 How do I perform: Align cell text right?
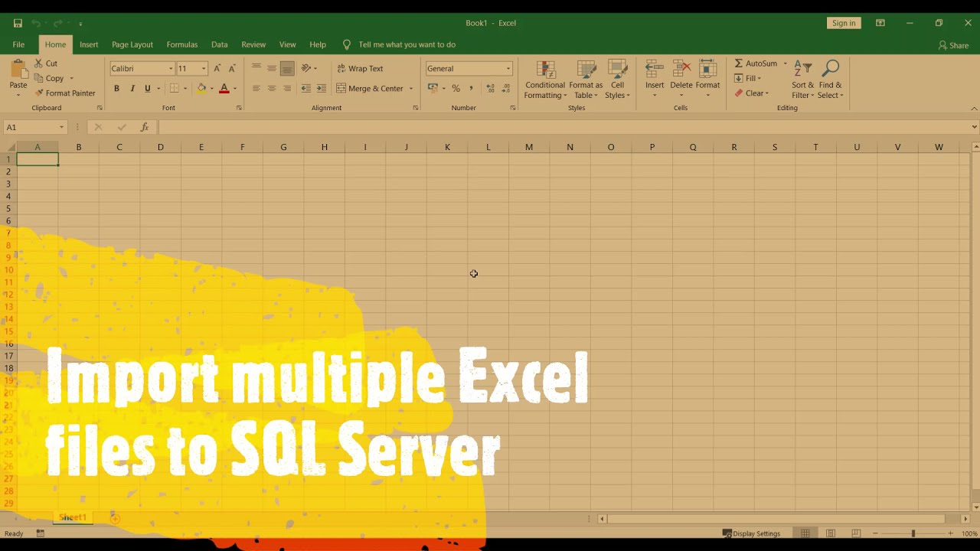point(287,89)
